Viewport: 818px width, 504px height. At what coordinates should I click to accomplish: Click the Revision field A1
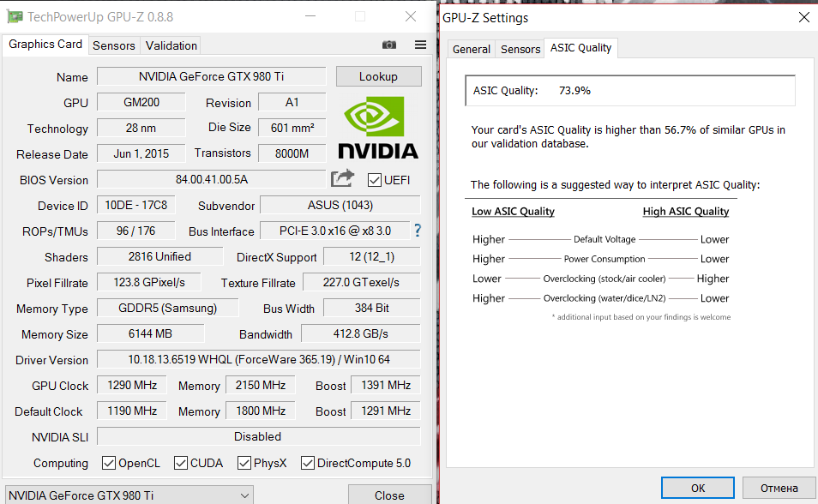[x=292, y=102]
